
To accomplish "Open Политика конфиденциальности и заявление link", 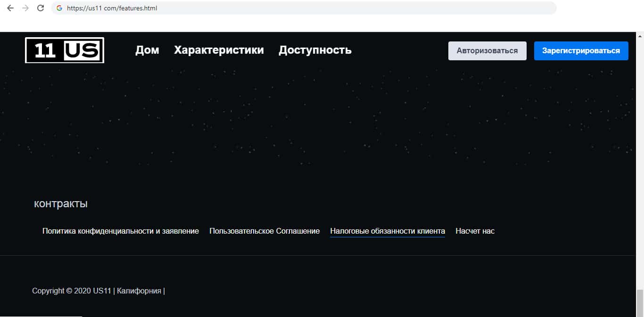I will [x=120, y=231].
